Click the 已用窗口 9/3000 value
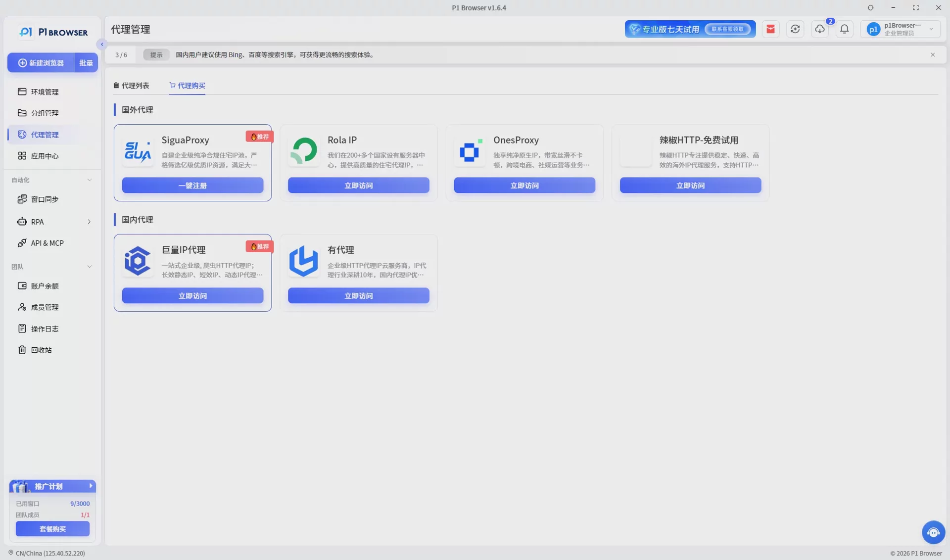 pyautogui.click(x=80, y=504)
